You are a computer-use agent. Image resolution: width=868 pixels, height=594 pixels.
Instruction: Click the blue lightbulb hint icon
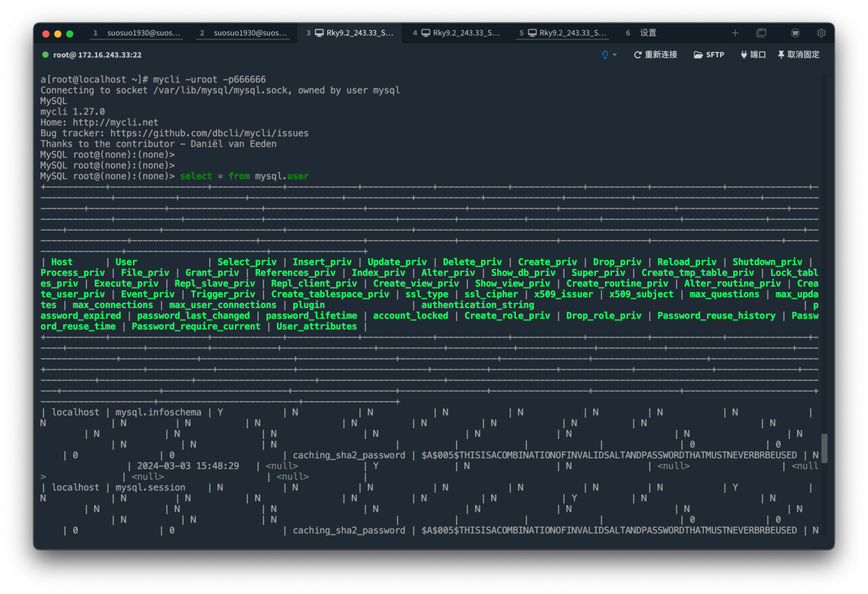[x=605, y=55]
